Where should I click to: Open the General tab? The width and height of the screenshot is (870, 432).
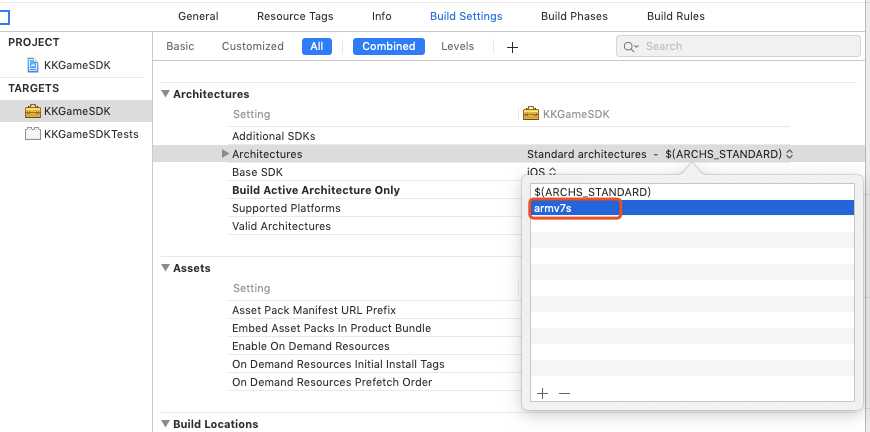(198, 16)
